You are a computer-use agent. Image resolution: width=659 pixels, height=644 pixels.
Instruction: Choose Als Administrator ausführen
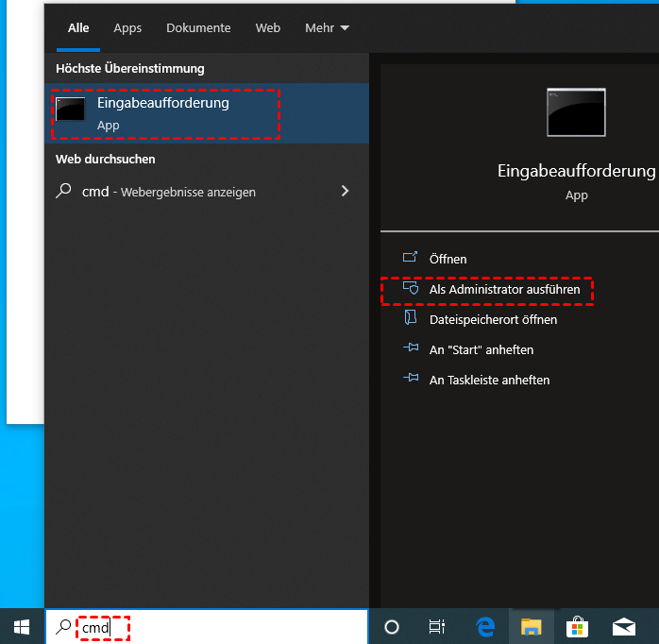click(504, 290)
